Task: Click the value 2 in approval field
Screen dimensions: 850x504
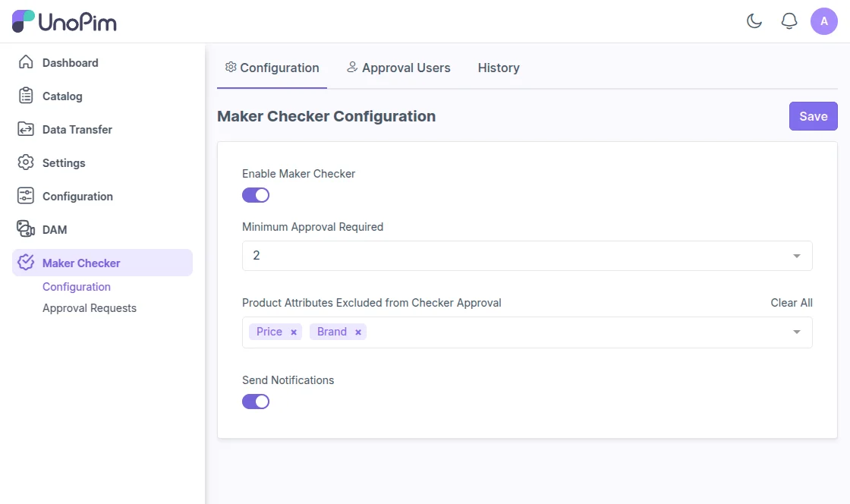Action: 257,255
